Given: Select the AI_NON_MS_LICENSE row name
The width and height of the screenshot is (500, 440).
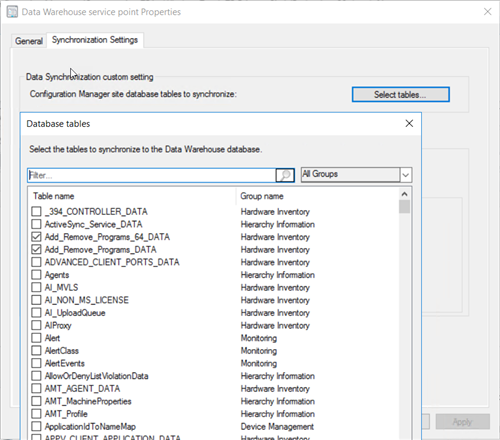Looking at the screenshot, I should click(87, 300).
